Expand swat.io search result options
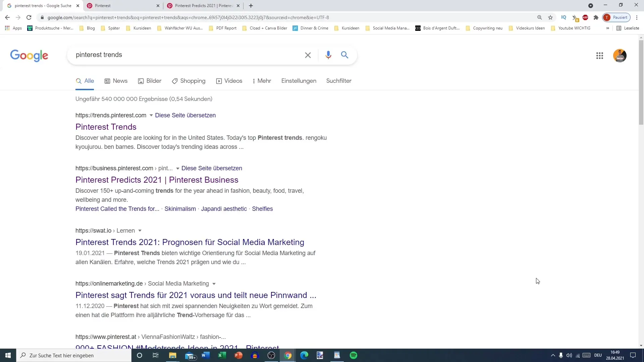 pos(141,230)
